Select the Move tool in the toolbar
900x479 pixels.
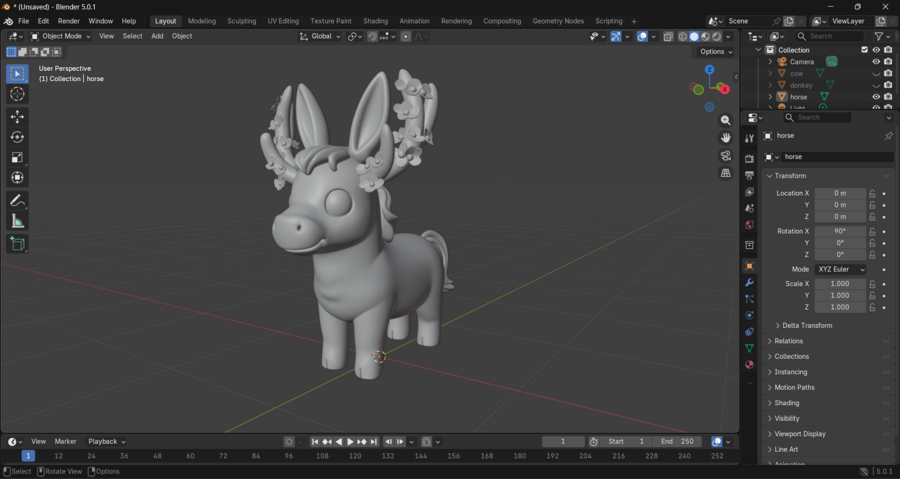point(17,117)
